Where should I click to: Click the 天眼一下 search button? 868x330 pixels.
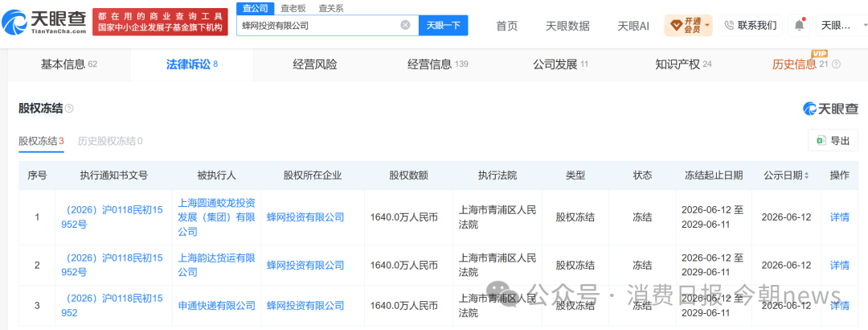[444, 25]
